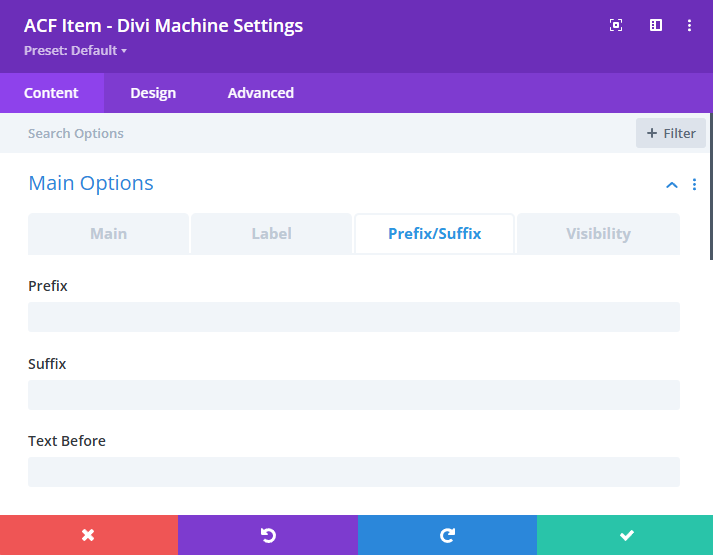The width and height of the screenshot is (713, 555).
Task: Discard changes with the red X button
Action: [x=88, y=535]
